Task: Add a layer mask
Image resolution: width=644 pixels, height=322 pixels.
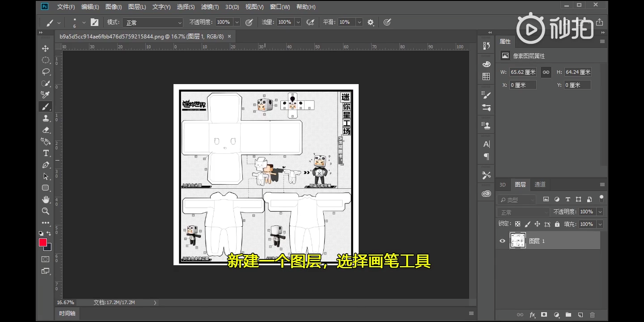Action: 544,315
